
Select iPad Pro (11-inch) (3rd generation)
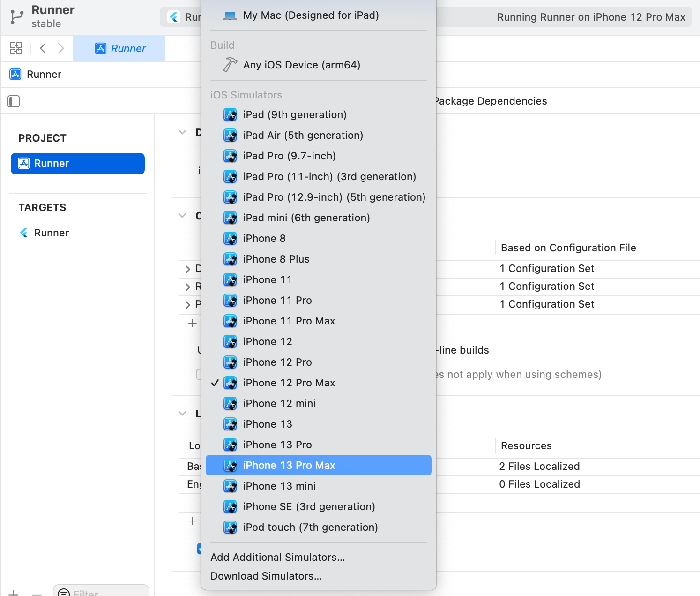[318, 176]
